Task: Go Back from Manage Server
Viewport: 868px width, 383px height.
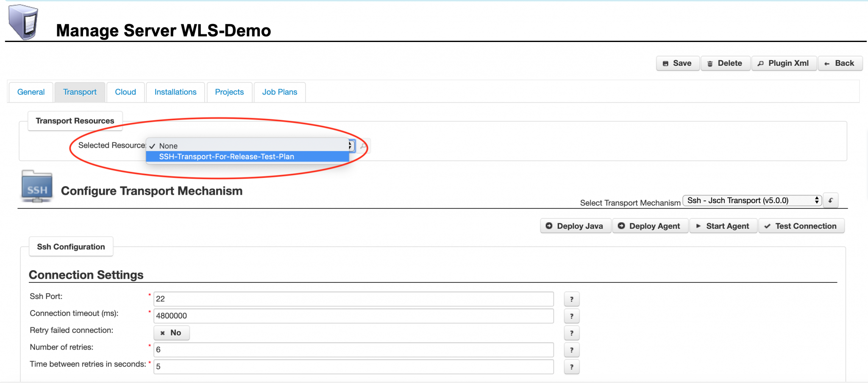Action: (840, 63)
